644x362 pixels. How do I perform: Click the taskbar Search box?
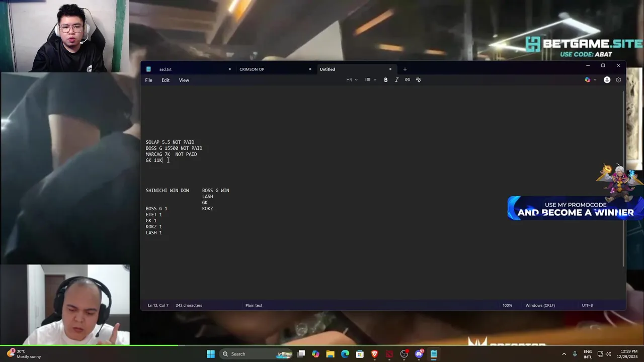[x=257, y=354]
